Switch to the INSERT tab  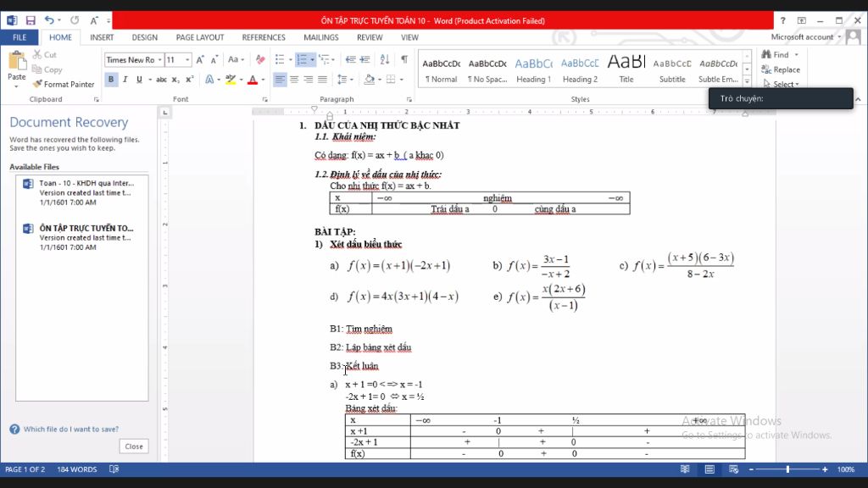point(102,37)
